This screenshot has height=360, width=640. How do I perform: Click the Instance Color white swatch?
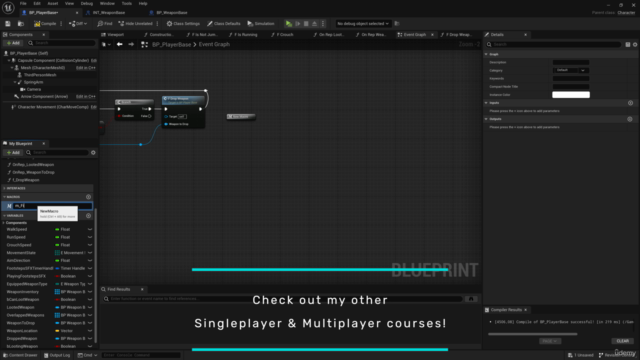571,95
